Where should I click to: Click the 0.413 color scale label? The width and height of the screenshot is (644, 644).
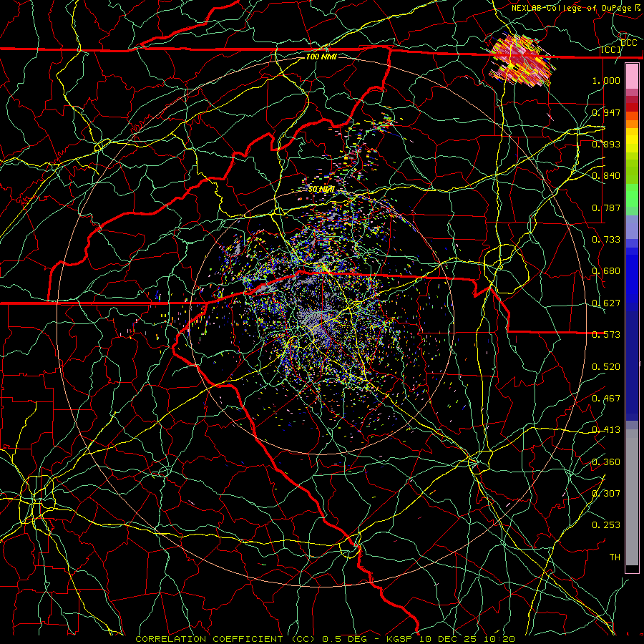coord(606,430)
